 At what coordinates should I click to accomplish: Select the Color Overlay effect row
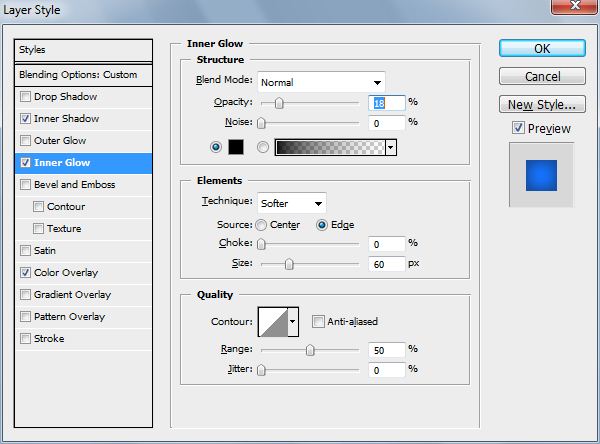83,273
